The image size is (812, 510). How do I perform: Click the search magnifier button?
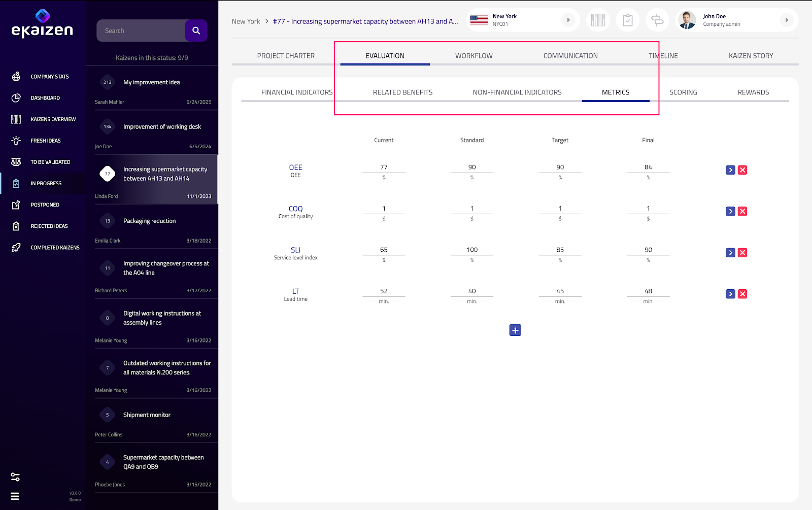click(x=196, y=31)
